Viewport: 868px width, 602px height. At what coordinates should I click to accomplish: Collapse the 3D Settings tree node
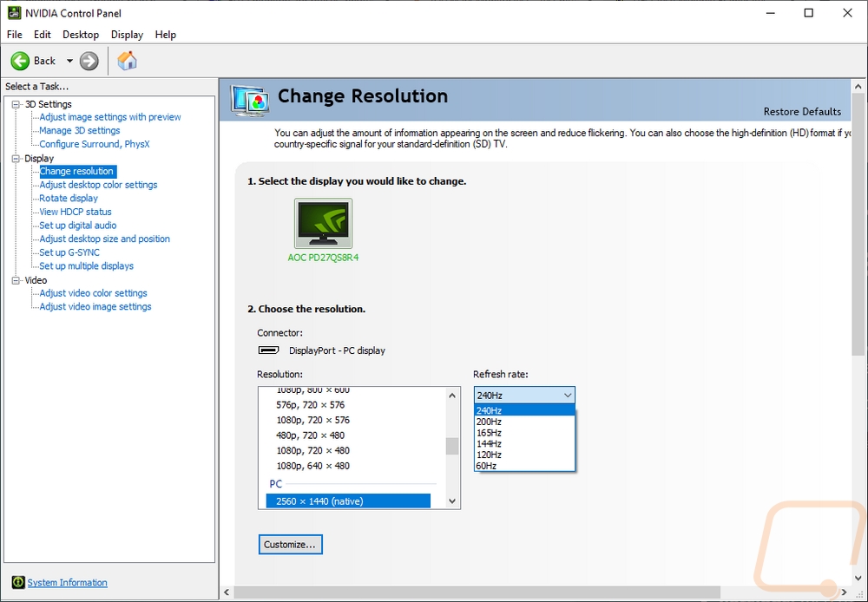click(16, 104)
